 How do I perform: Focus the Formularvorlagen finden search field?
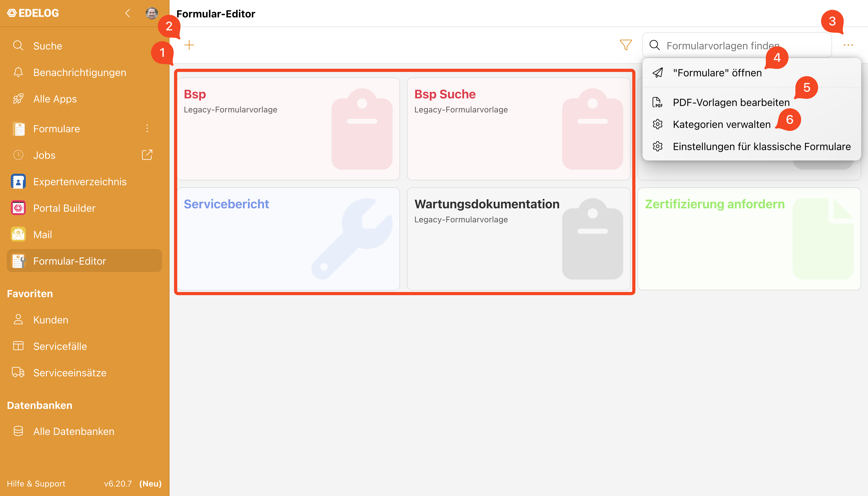pyautogui.click(x=737, y=45)
